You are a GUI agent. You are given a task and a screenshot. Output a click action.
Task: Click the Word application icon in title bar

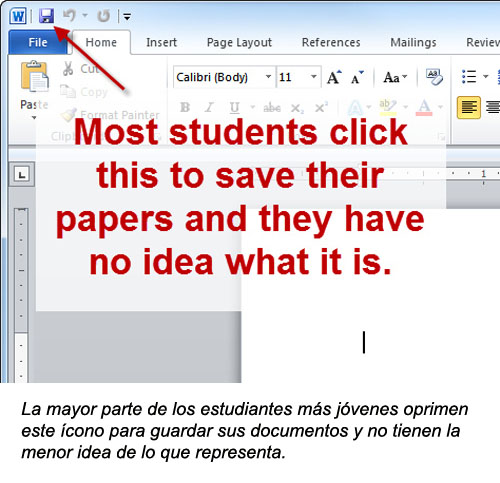[18, 16]
